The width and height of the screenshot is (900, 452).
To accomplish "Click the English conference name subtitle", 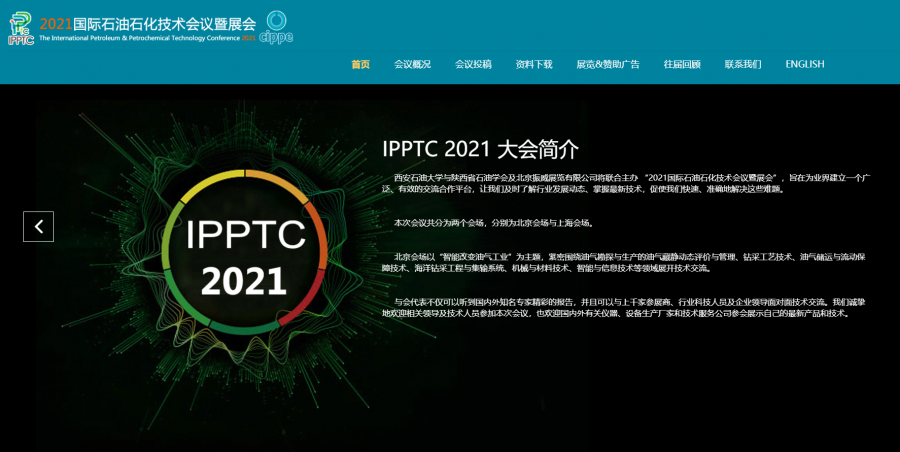I will click(x=147, y=38).
